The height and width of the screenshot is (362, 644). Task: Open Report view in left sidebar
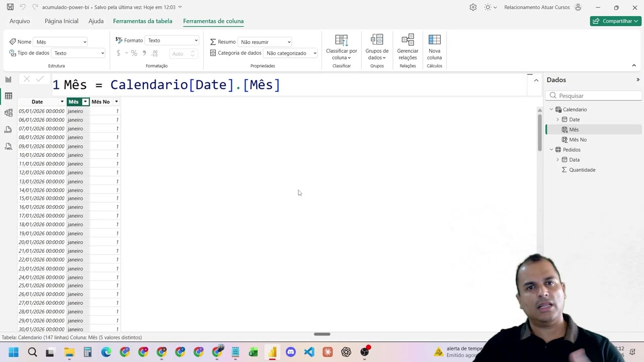[x=8, y=79]
